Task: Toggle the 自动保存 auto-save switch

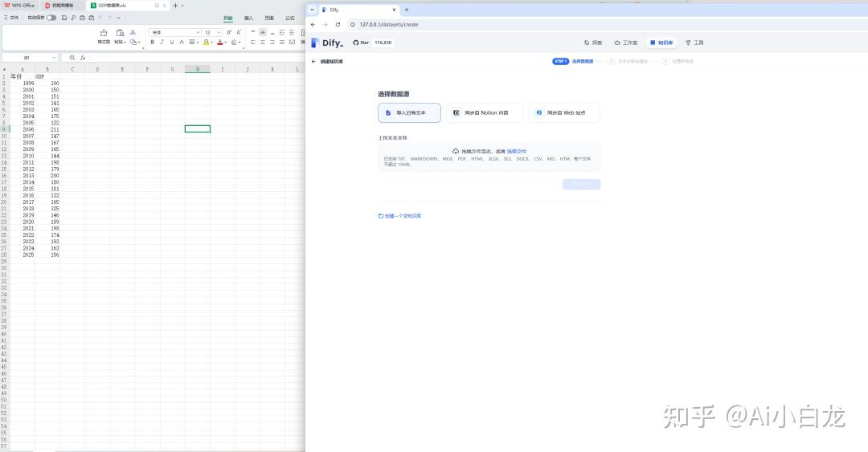Action: click(51, 17)
